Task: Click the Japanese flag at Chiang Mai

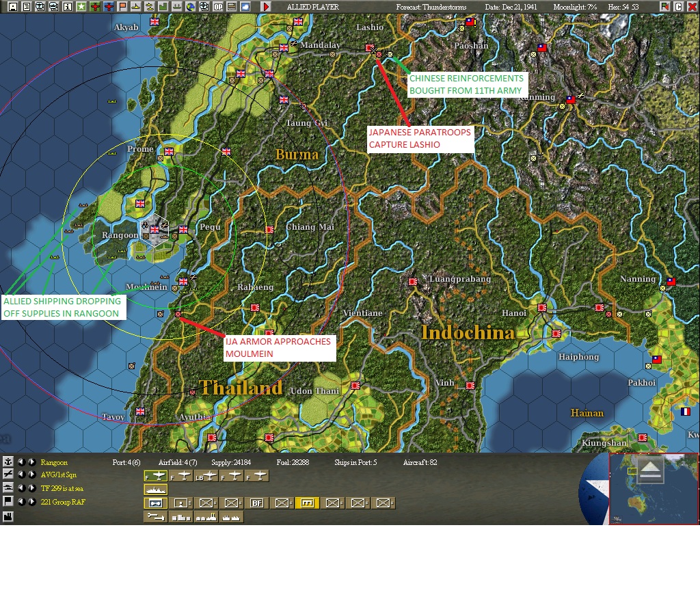Action: click(x=269, y=230)
